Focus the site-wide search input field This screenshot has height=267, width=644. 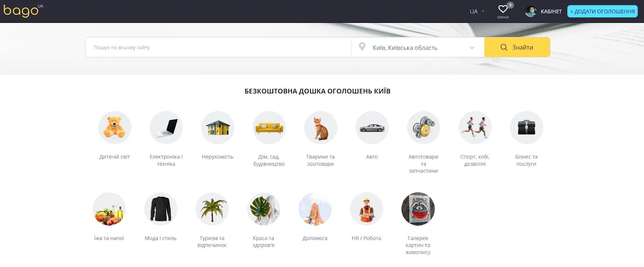[218, 47]
